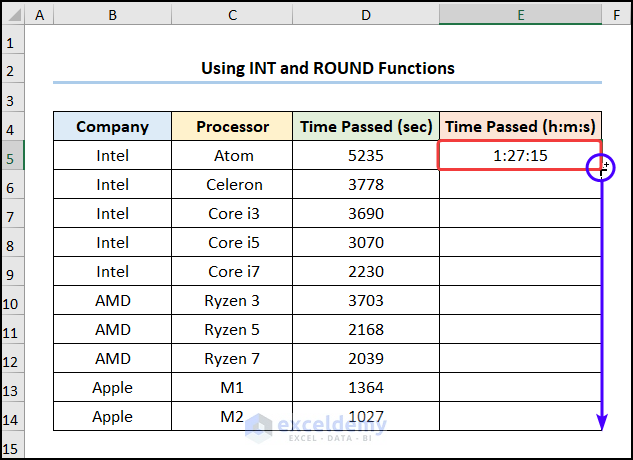Select the 'Using INT and ROUND Functions' title
633x460 pixels.
point(327,69)
